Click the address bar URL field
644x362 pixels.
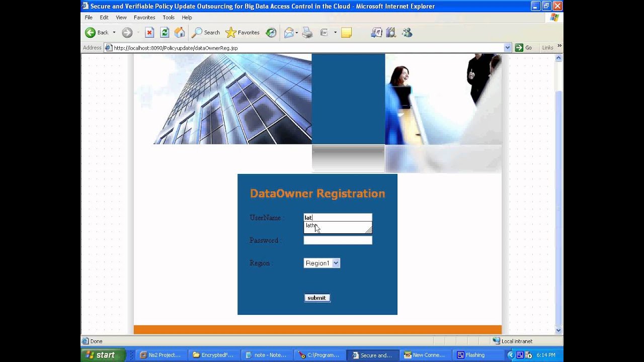307,48
